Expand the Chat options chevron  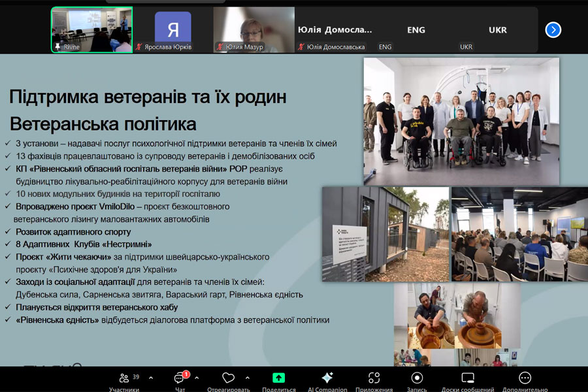pyautogui.click(x=197, y=378)
